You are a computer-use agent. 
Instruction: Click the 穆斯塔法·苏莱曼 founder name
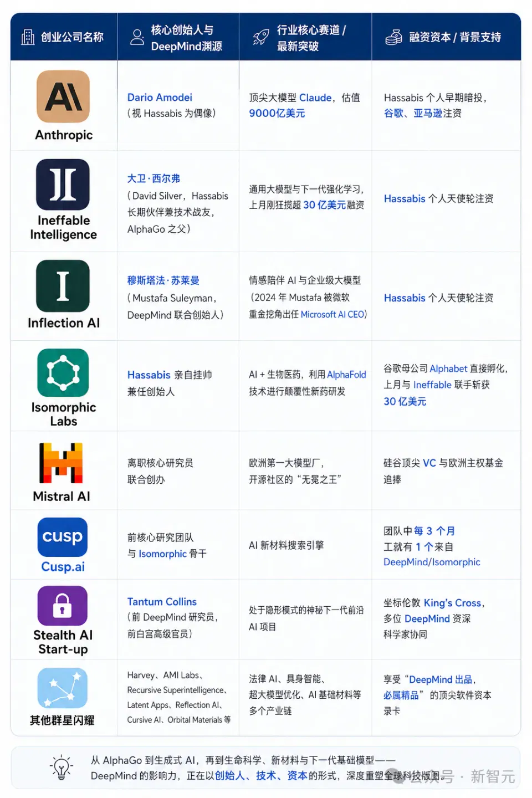(x=163, y=280)
